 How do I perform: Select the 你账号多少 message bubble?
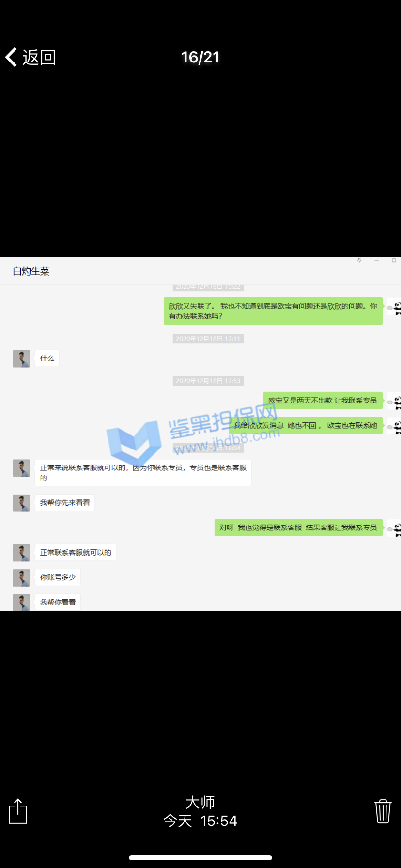tap(58, 577)
